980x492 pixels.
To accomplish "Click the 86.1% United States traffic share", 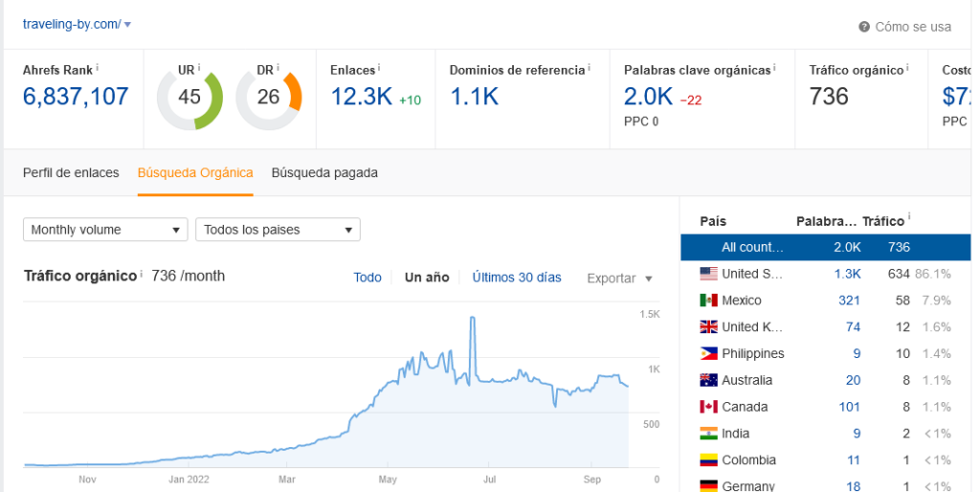I will (x=933, y=274).
